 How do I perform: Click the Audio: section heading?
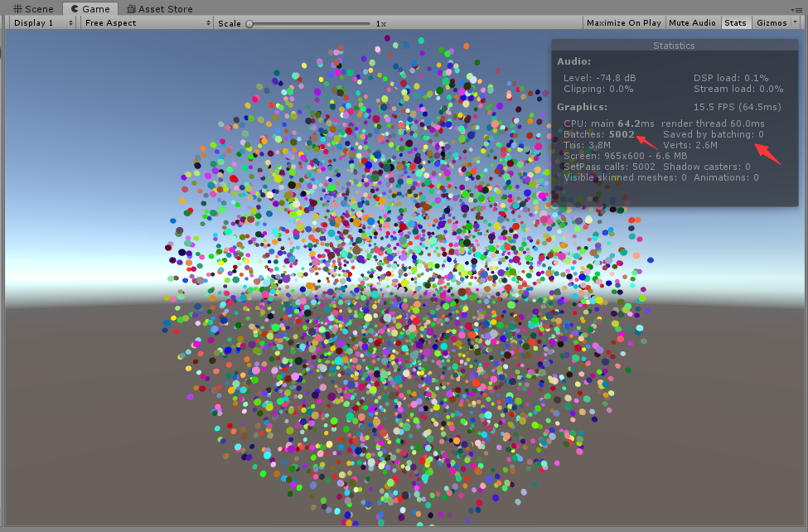573,60
